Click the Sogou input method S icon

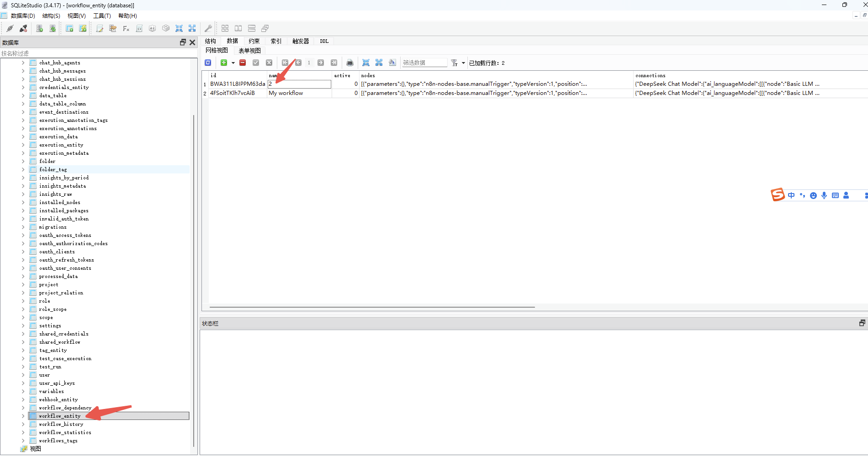778,195
